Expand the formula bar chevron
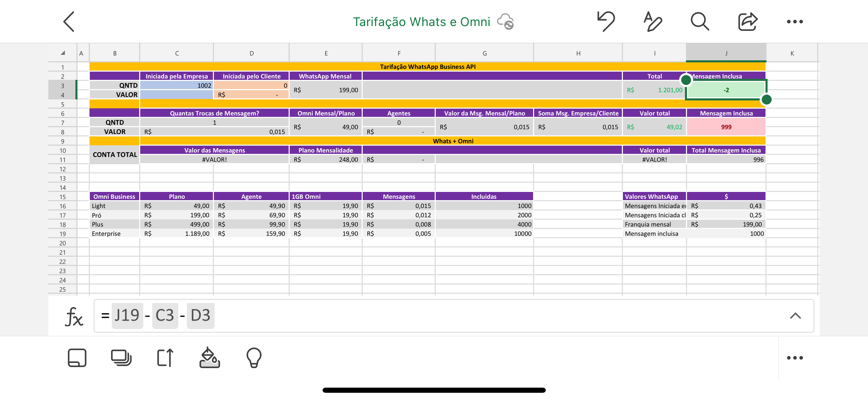Viewport: 868px width, 401px height. tap(795, 316)
